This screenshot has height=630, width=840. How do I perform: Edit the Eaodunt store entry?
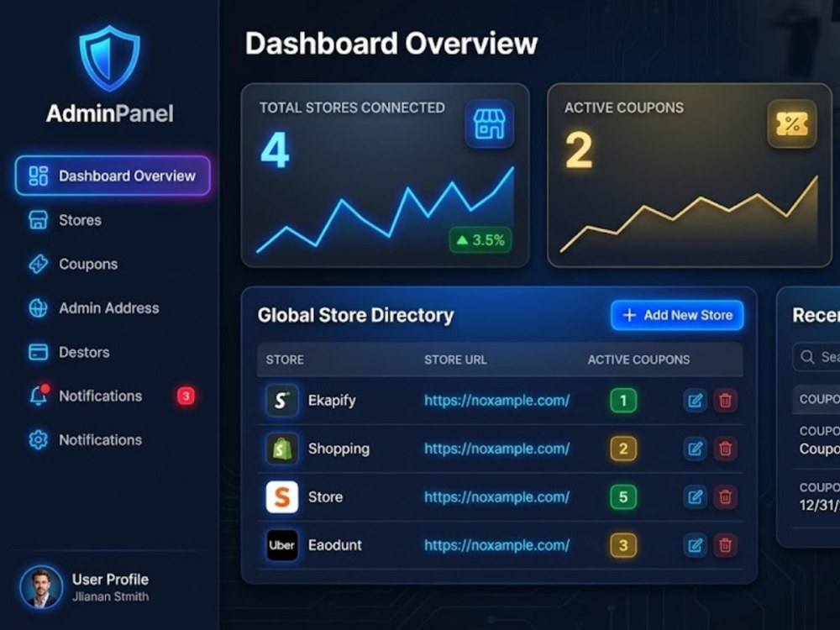tap(695, 545)
